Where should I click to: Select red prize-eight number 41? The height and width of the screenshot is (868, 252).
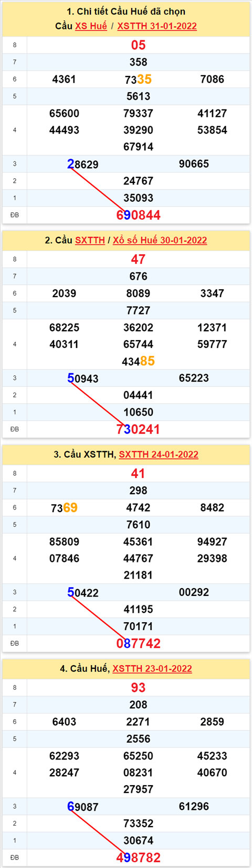(139, 473)
